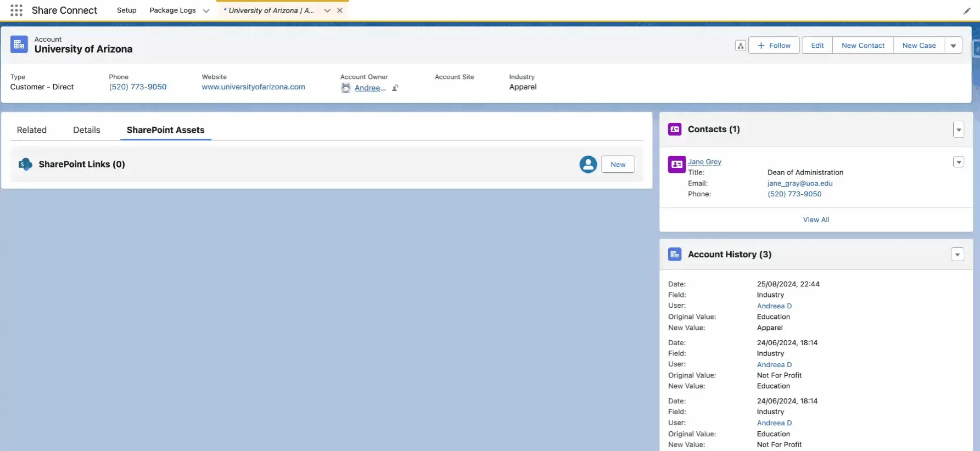980x451 pixels.
Task: Click the Account Site field label
Action: coord(455,77)
